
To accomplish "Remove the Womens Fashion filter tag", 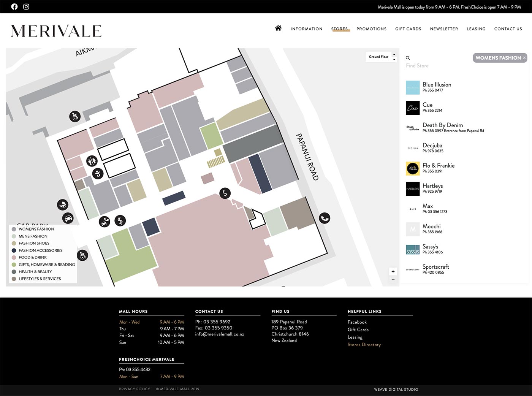I will click(524, 58).
